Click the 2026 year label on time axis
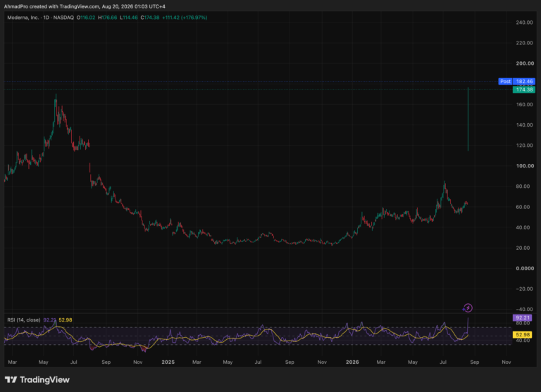This screenshot has width=541, height=392. point(352,362)
